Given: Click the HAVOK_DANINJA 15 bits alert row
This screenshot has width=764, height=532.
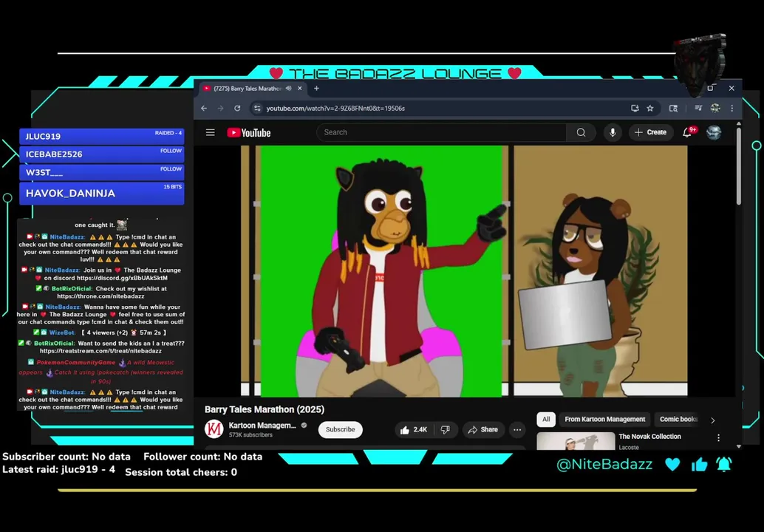Looking at the screenshot, I should point(102,193).
